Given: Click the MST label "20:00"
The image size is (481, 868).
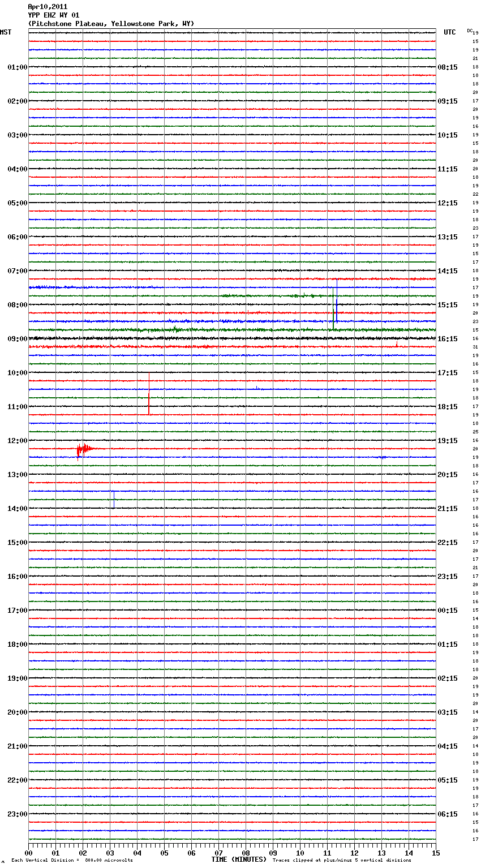Looking at the screenshot, I should tap(18, 712).
